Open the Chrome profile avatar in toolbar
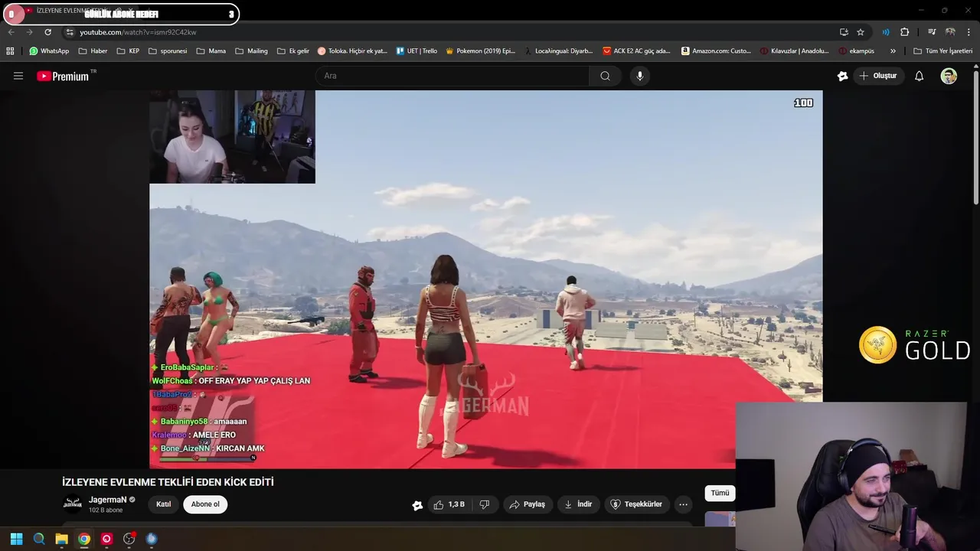This screenshot has height=551, width=980. 950,32
